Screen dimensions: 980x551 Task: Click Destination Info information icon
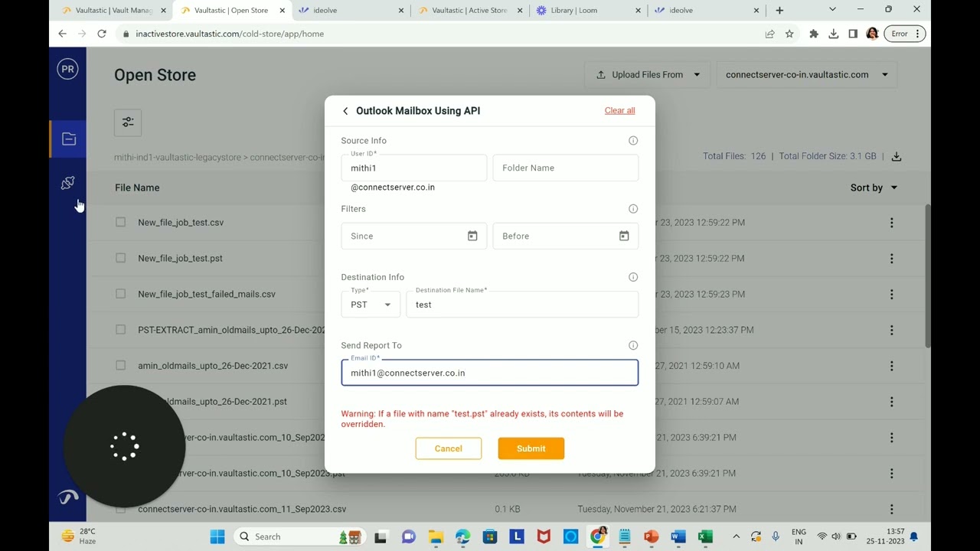633,277
